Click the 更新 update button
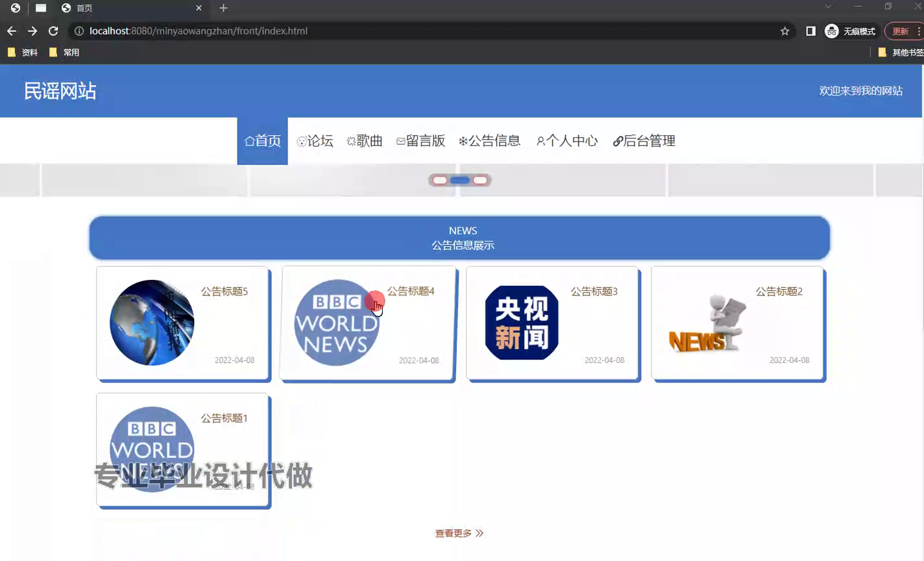 click(x=900, y=31)
